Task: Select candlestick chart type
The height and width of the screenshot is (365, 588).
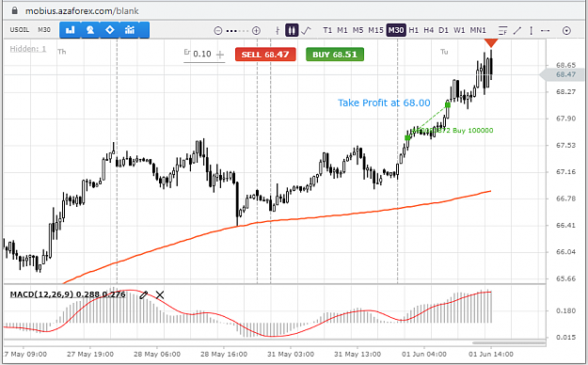Action: click(x=292, y=30)
